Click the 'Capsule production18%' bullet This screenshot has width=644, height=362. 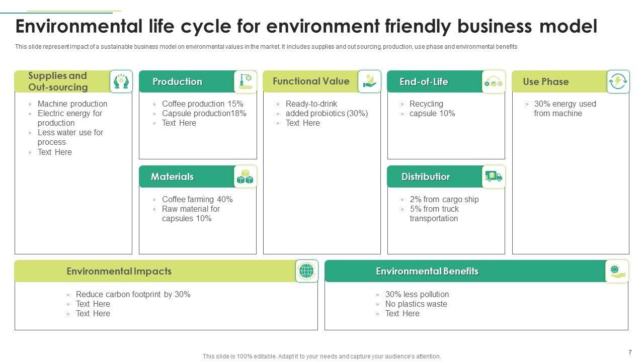point(204,113)
